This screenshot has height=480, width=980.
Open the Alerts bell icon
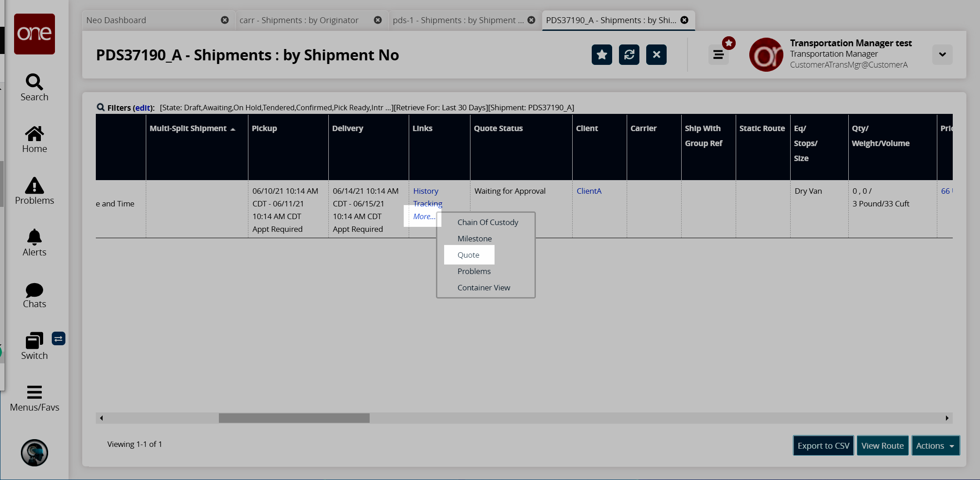click(35, 237)
